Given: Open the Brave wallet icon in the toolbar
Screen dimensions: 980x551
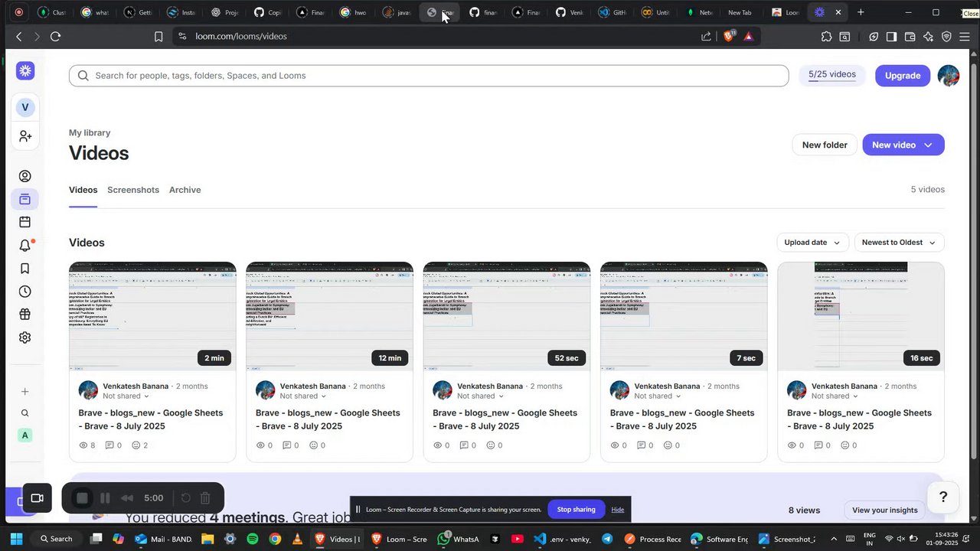Looking at the screenshot, I should [x=910, y=36].
